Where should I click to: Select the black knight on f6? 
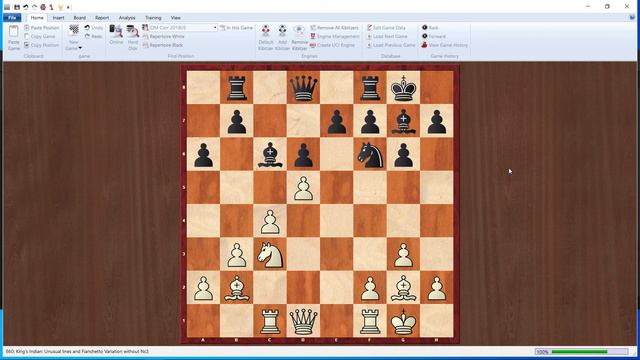(x=370, y=154)
